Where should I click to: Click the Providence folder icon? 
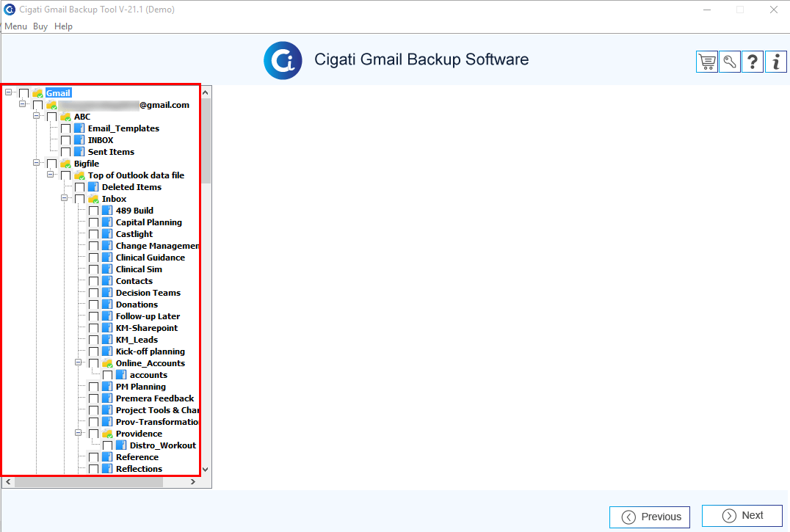(107, 434)
